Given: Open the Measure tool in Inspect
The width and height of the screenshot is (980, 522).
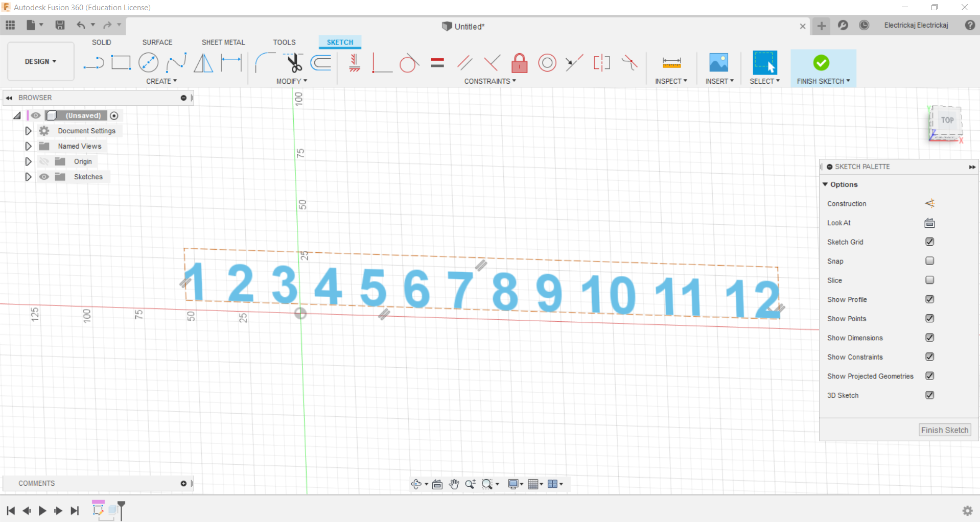Looking at the screenshot, I should 671,63.
